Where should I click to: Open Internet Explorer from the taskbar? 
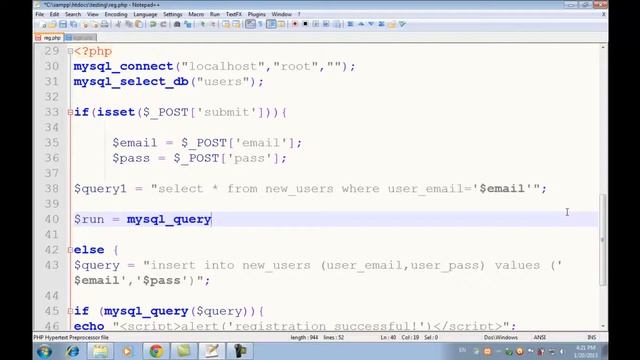point(73,351)
